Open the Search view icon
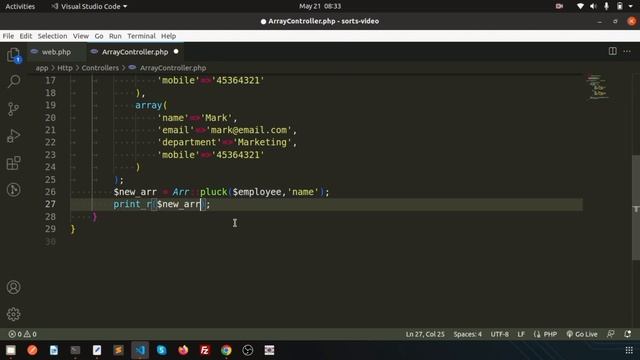Viewport: 640px width, 360px height. tap(13, 82)
